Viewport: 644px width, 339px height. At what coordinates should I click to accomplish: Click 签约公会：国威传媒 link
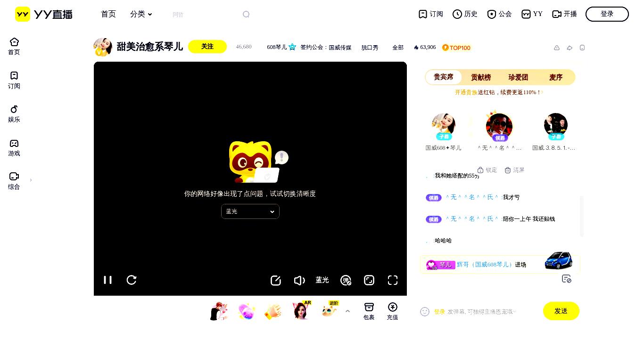pos(326,48)
